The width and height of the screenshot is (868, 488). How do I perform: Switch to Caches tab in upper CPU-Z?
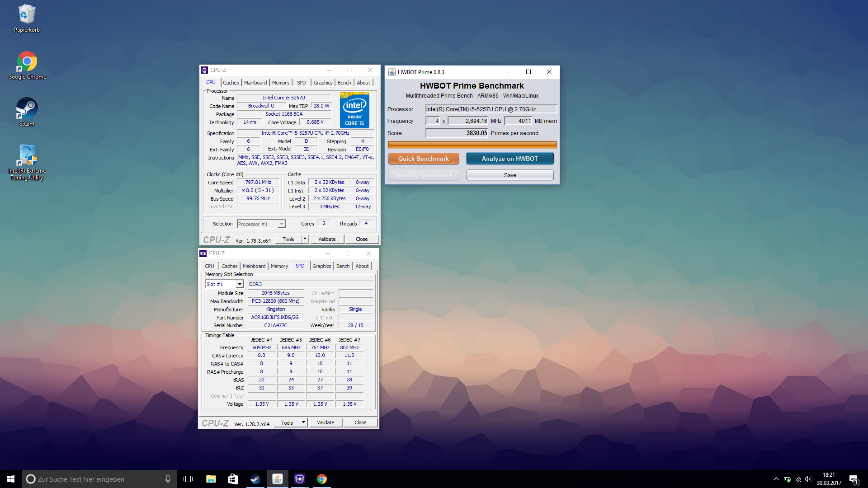[x=231, y=83]
